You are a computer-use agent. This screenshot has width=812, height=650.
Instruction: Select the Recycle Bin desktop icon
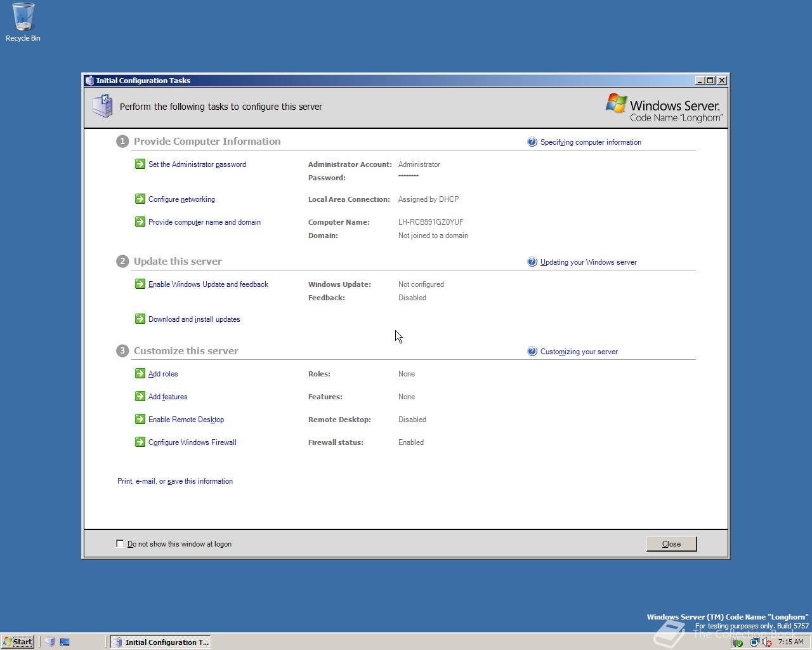click(23, 22)
